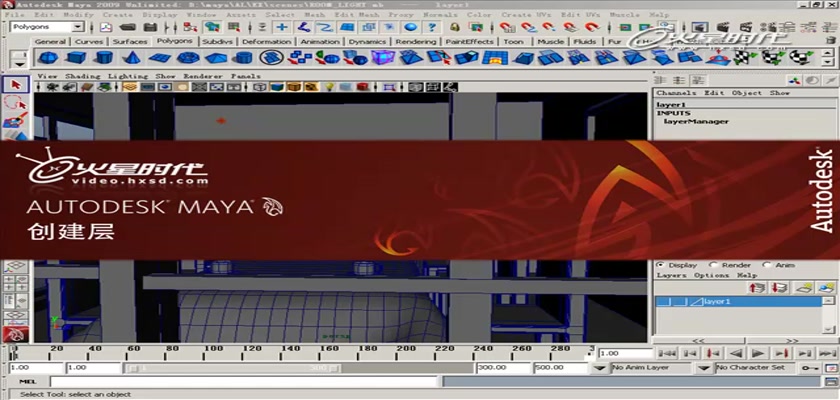Move selected layer up in list
The height and width of the screenshot is (400, 840).
pyautogui.click(x=757, y=288)
